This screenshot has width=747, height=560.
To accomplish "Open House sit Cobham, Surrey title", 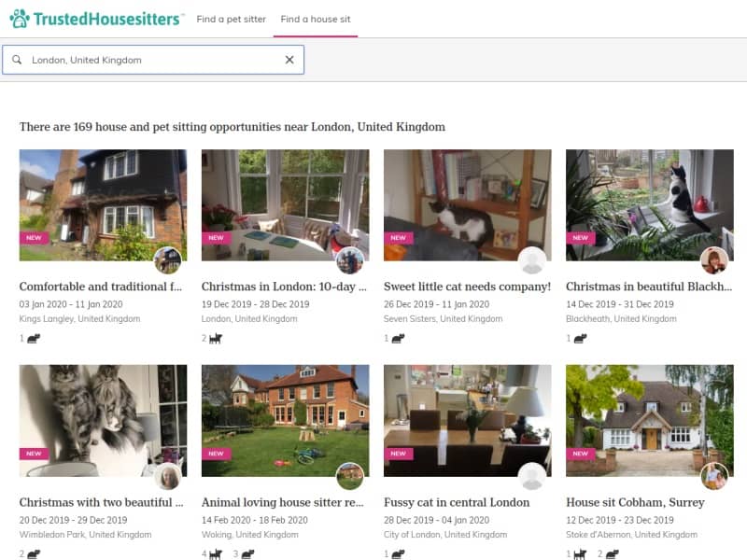I will tap(635, 502).
